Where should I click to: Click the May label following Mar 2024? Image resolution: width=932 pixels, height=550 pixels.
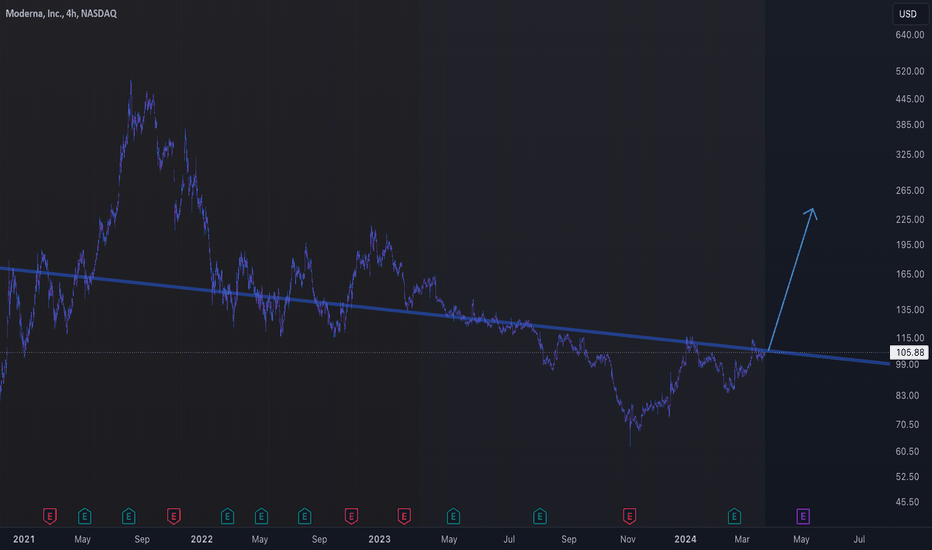click(x=801, y=539)
